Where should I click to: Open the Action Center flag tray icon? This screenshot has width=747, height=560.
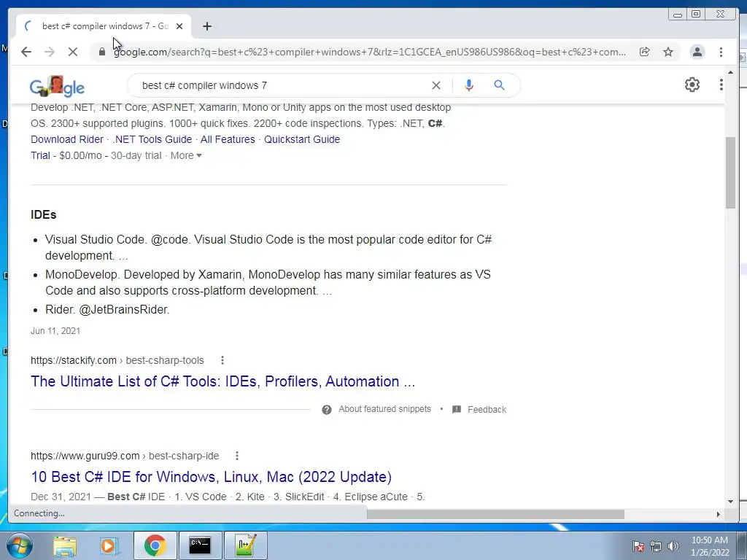[x=638, y=546]
